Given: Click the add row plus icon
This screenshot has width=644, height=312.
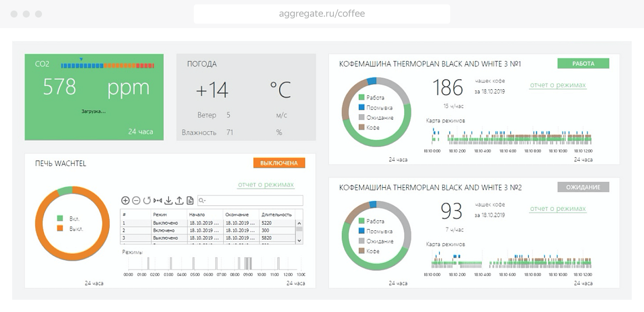Looking at the screenshot, I should click(x=126, y=201).
